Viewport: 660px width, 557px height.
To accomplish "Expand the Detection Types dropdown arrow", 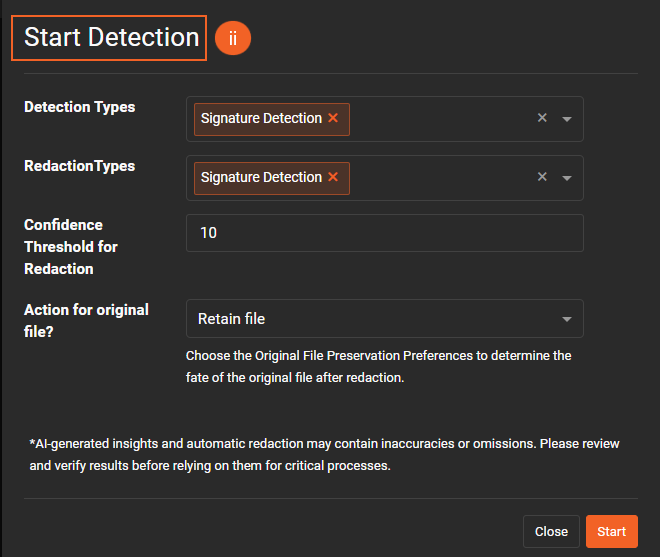I will tap(567, 119).
